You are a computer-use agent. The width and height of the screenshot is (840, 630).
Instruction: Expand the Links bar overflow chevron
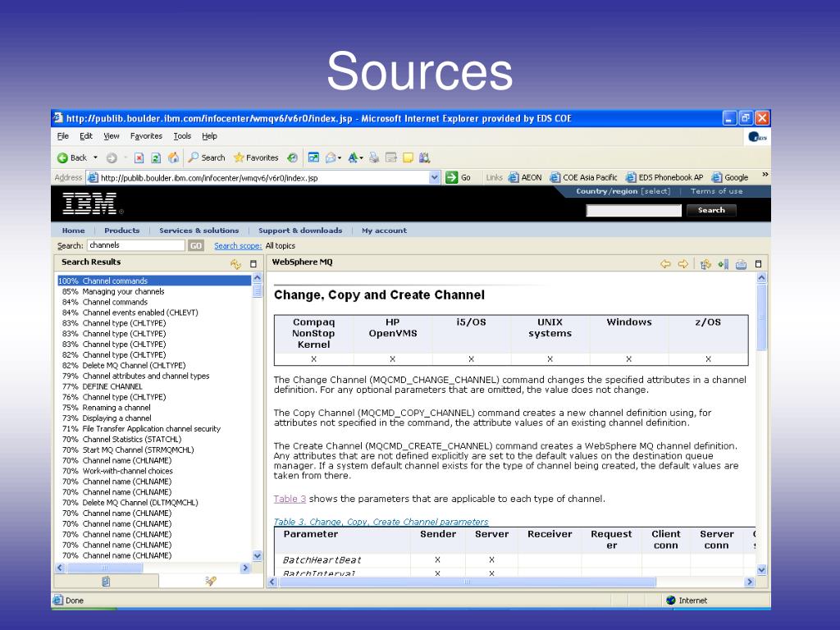click(765, 175)
